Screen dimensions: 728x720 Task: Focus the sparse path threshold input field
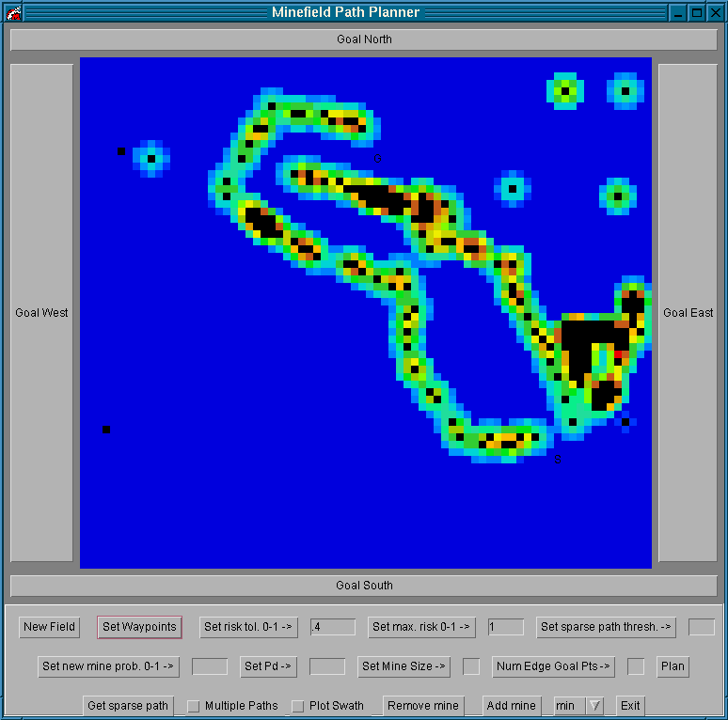[x=701, y=627]
